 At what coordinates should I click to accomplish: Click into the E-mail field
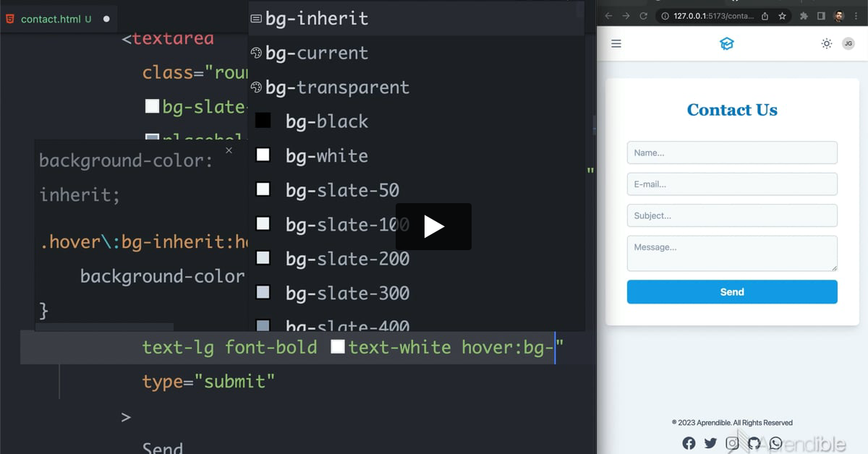732,184
